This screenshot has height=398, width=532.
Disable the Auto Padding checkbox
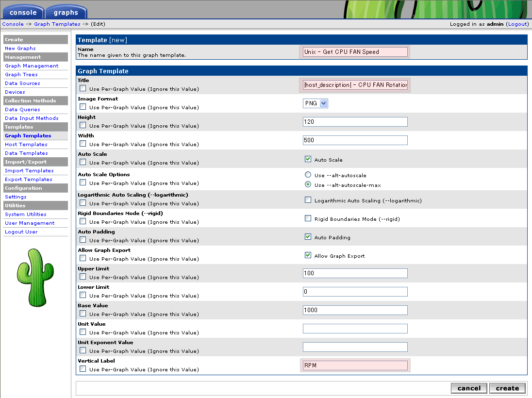coord(308,237)
